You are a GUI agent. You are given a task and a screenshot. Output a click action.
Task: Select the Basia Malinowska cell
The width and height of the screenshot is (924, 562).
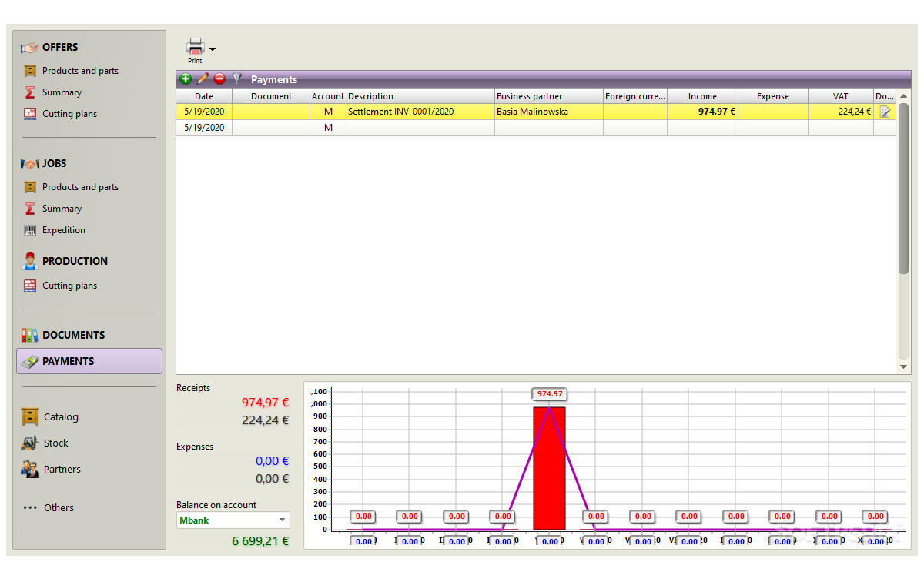pyautogui.click(x=549, y=112)
